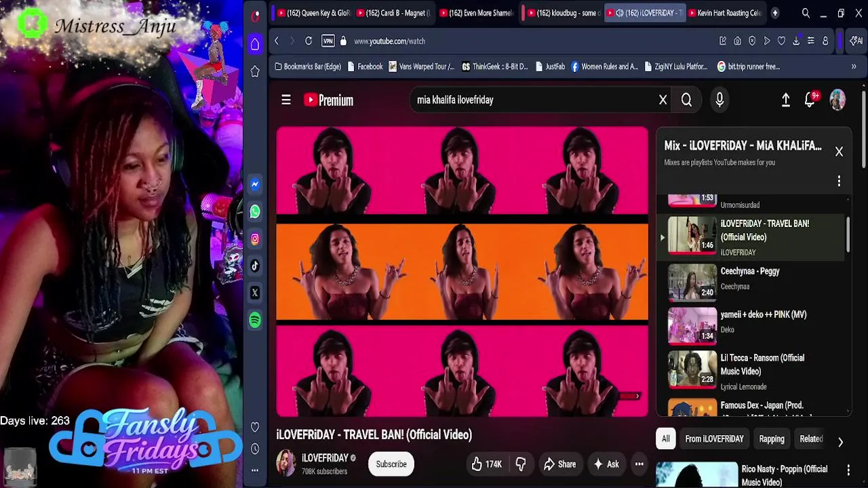Screen dimensions: 868x488
Task: Dislike the TRAVEL BAN video
Action: point(521,464)
